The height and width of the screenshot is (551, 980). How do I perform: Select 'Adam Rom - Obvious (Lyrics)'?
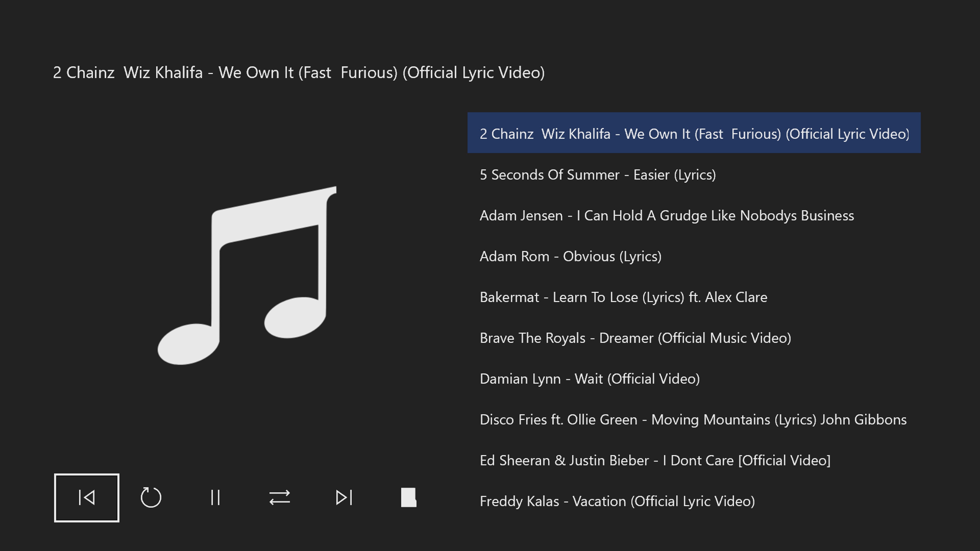point(571,256)
